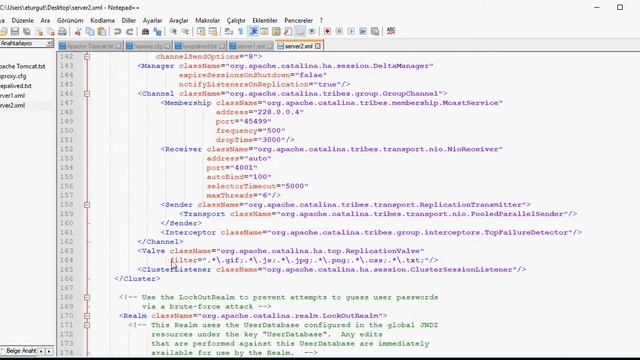Collapse comment fold marker at line 168
Screen dimensions: 640x360
pyautogui.click(x=87, y=298)
